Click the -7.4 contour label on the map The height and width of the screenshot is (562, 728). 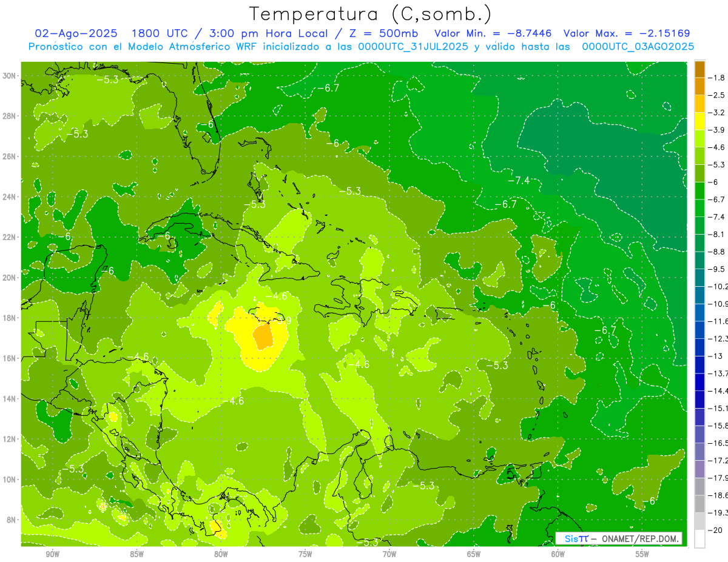pos(519,181)
